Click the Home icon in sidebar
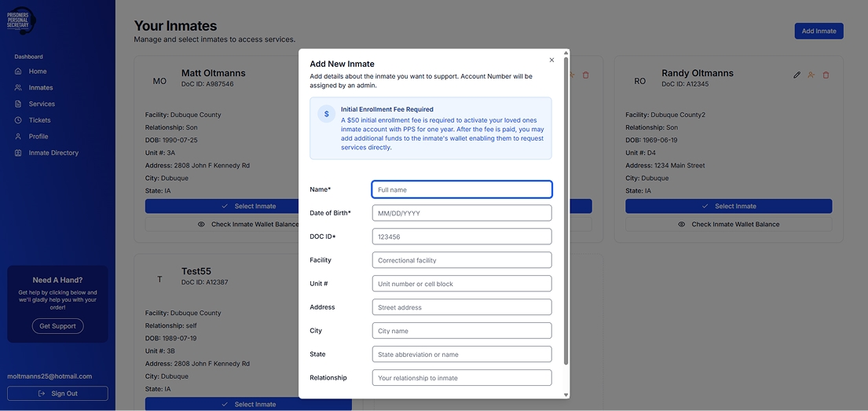Image resolution: width=868 pixels, height=411 pixels. [x=18, y=72]
